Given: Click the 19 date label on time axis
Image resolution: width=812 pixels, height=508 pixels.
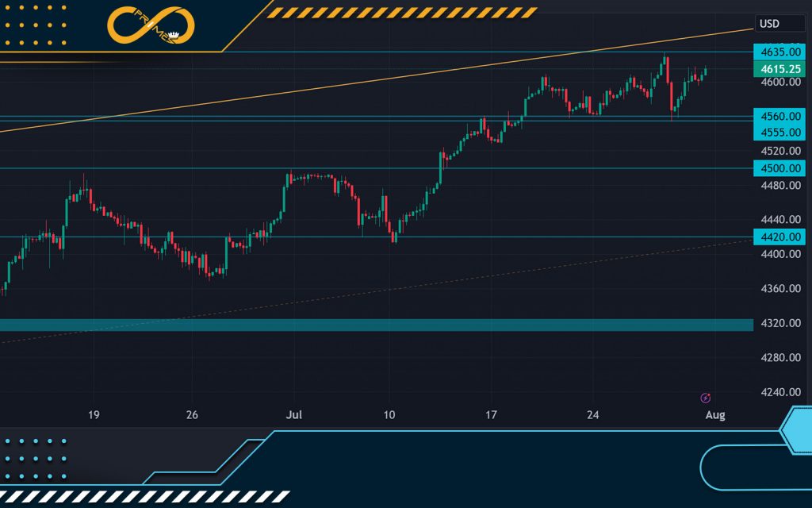Looking at the screenshot, I should (94, 415).
